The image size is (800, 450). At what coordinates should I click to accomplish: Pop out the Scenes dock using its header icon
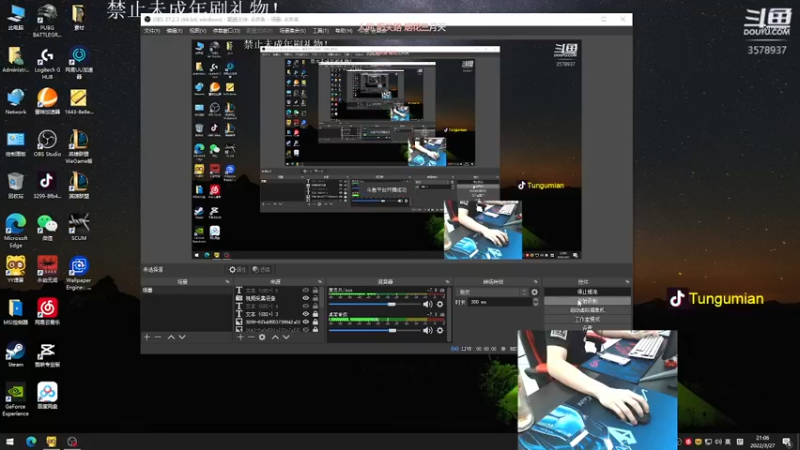[227, 282]
